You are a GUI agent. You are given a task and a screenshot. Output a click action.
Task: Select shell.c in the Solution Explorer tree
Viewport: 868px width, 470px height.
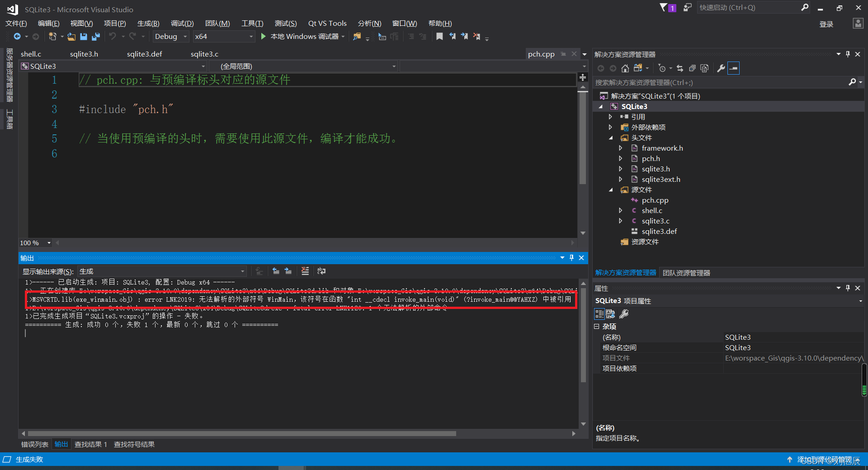click(652, 210)
